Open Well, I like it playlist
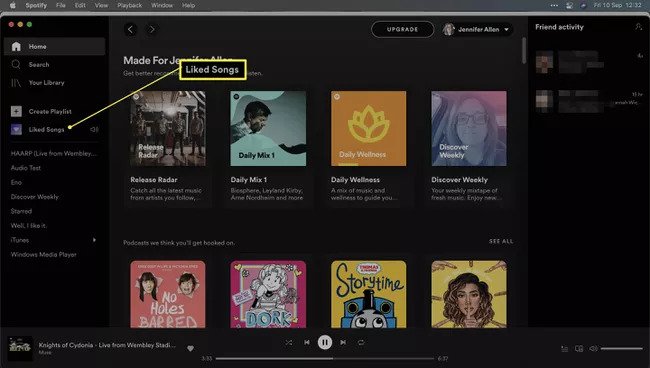Viewport: 650px width, 368px height. (29, 226)
